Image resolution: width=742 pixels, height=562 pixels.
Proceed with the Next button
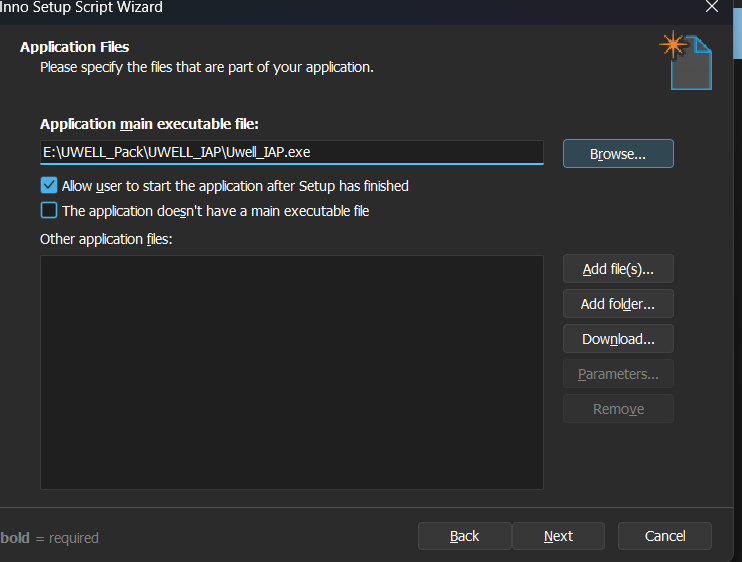tap(558, 536)
